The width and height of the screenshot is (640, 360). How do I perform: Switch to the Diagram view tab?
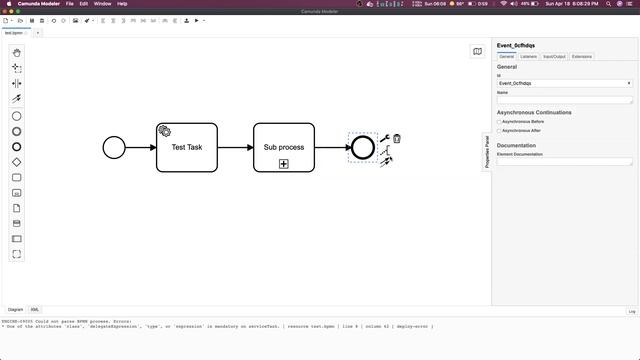coord(16,309)
